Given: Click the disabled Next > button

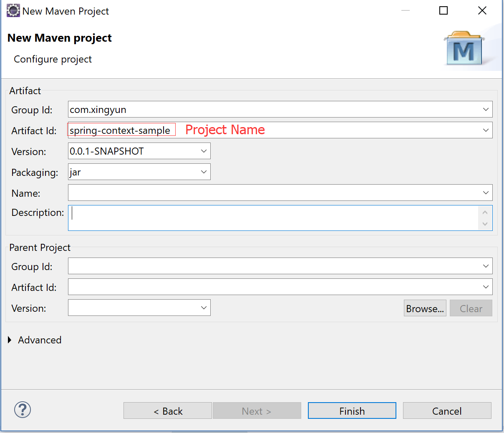Looking at the screenshot, I should tap(257, 411).
